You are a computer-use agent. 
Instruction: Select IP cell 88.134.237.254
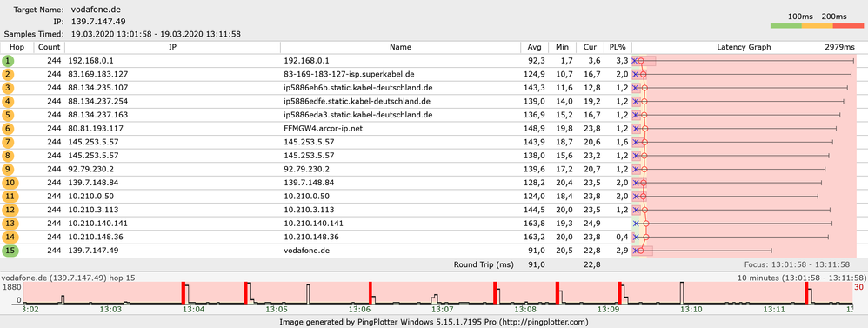tap(98, 102)
